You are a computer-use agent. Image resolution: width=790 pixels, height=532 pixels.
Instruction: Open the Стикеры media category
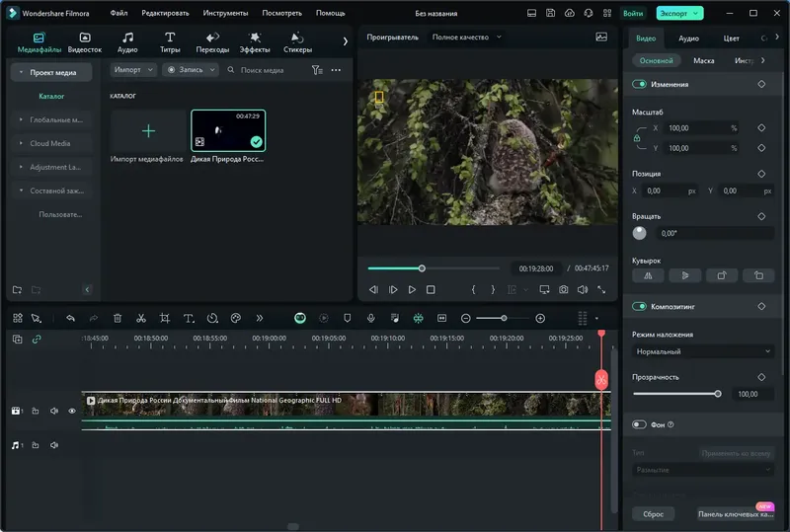pyautogui.click(x=297, y=42)
